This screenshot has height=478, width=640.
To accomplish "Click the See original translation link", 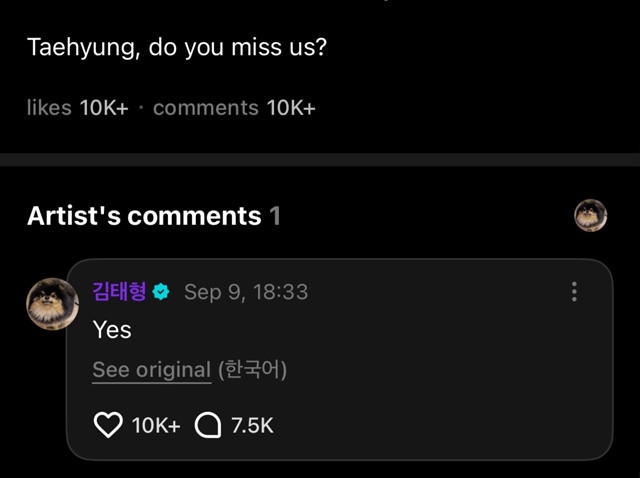I will coord(151,369).
